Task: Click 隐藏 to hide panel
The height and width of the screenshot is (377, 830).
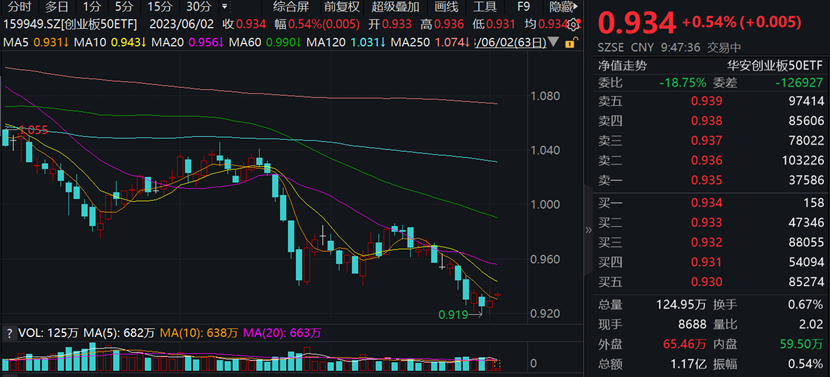Action: (562, 7)
